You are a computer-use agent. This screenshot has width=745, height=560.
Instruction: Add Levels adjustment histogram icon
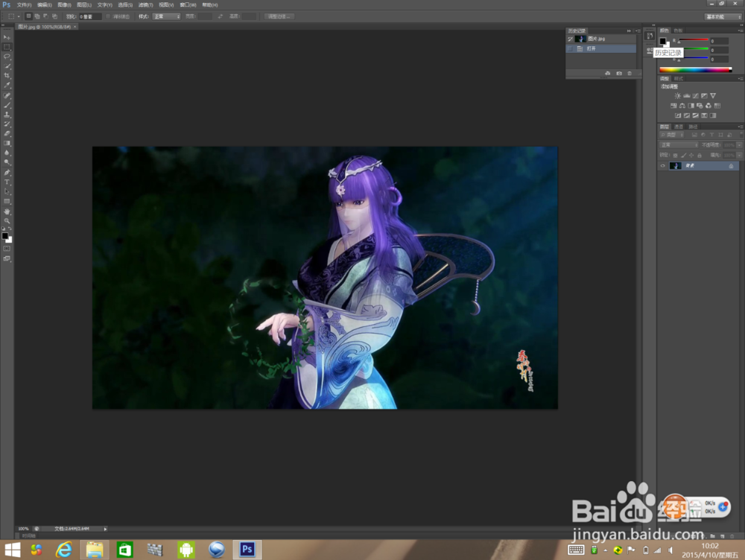point(687,96)
